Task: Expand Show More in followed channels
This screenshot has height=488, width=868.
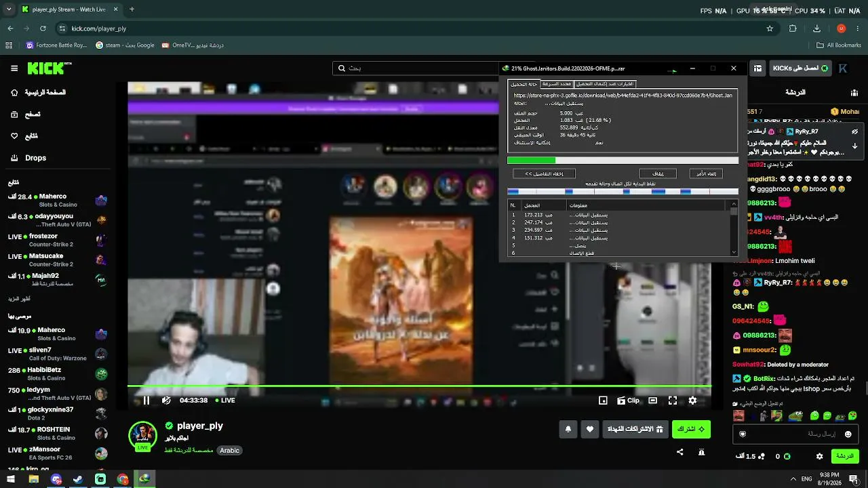Action: pos(19,299)
